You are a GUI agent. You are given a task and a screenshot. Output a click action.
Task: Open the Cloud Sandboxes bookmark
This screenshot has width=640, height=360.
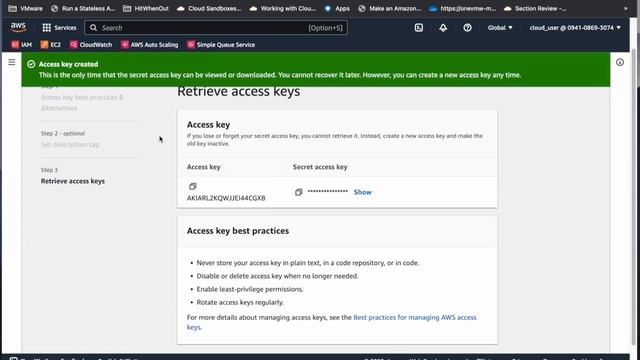(209, 8)
